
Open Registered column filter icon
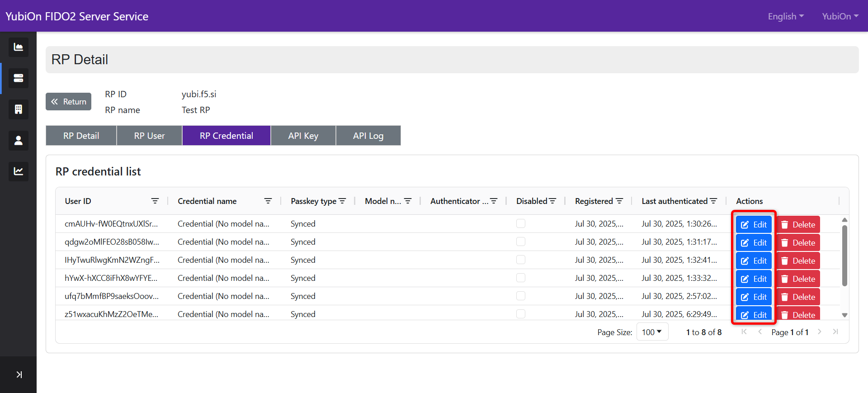click(x=619, y=201)
